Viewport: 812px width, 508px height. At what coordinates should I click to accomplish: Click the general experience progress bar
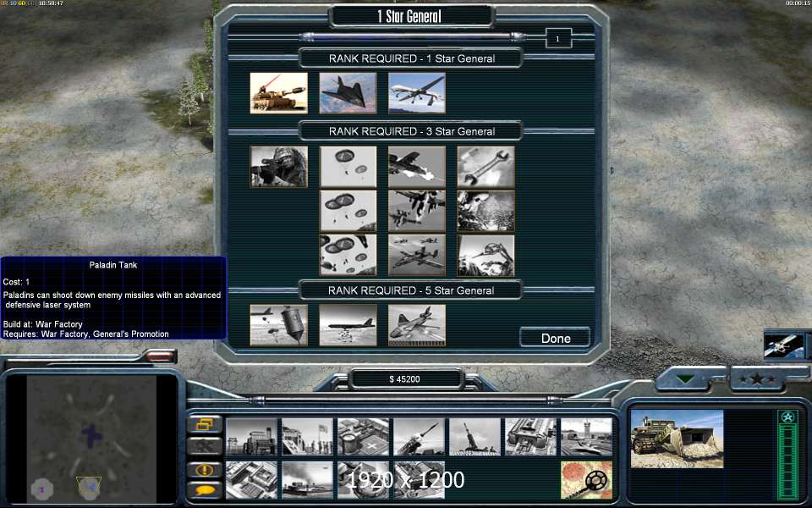click(412, 36)
